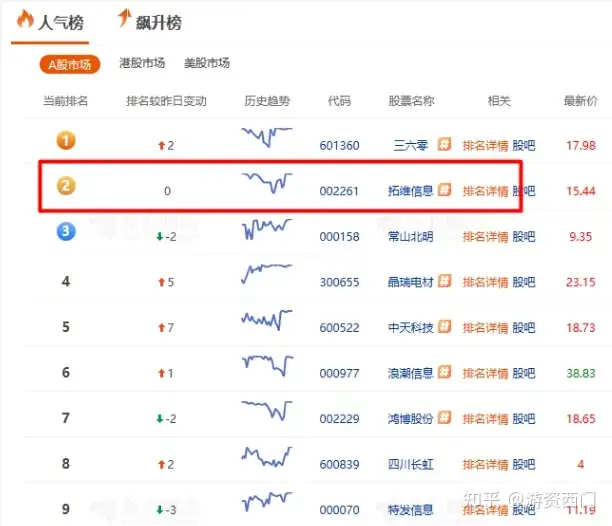
Task: Open stock code 002261
Action: point(339,191)
